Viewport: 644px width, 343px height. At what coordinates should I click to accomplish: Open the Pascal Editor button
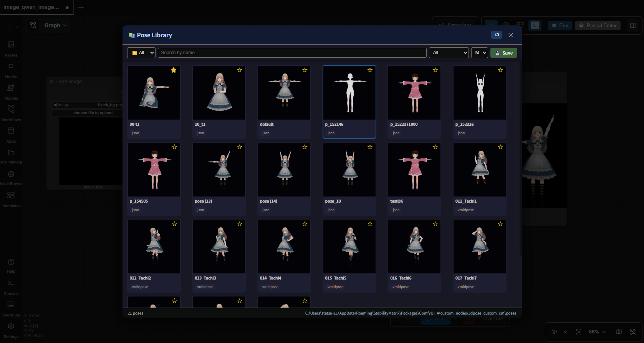tap(598, 25)
